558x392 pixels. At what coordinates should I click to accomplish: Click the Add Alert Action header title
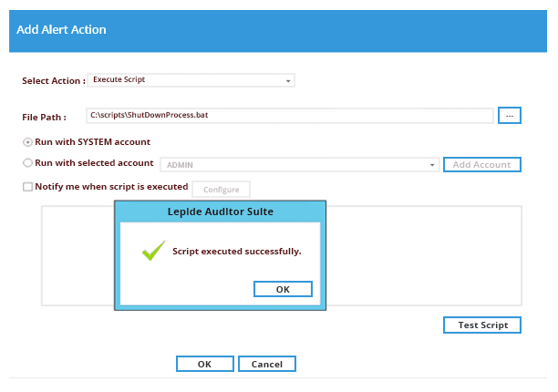(61, 29)
